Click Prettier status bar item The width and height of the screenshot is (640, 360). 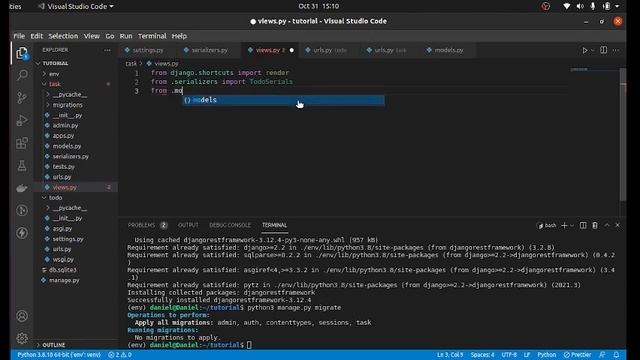click(x=577, y=355)
